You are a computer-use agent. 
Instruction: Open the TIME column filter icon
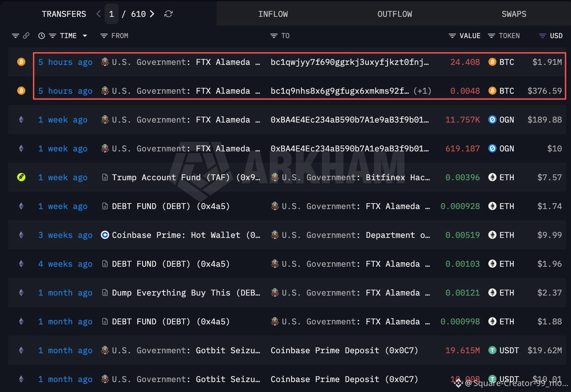click(53, 36)
